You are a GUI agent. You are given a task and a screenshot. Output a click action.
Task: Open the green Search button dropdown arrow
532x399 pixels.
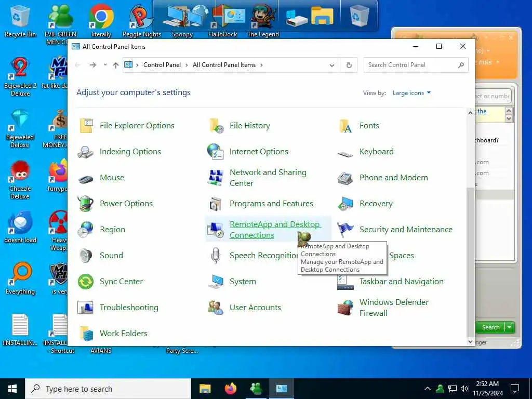tap(510, 327)
